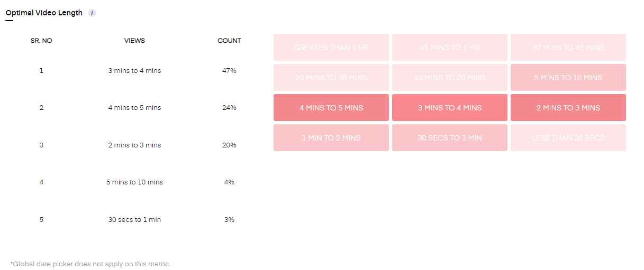Click the VIEWS column header
Screen dimensions: 644x270
[x=134, y=41]
